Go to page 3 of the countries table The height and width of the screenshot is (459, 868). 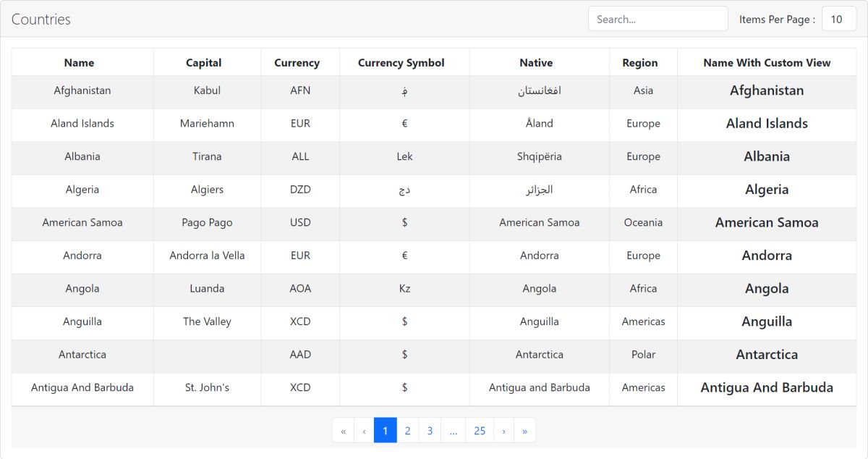[430, 430]
